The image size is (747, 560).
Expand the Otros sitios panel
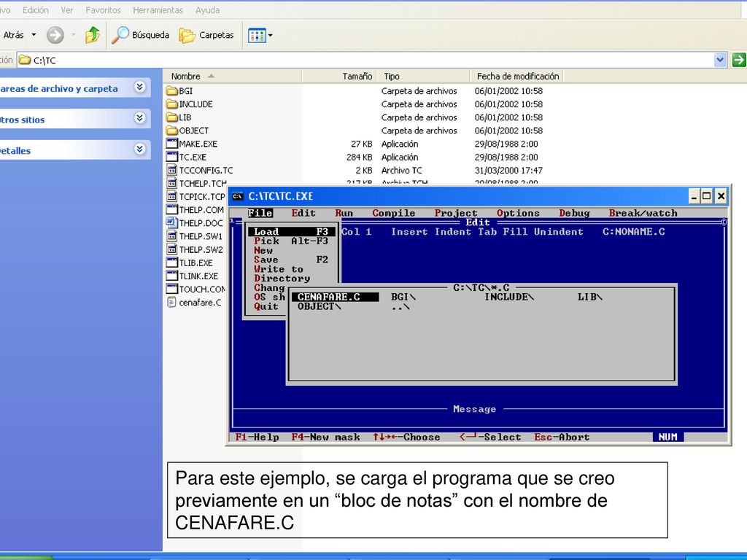(139, 118)
